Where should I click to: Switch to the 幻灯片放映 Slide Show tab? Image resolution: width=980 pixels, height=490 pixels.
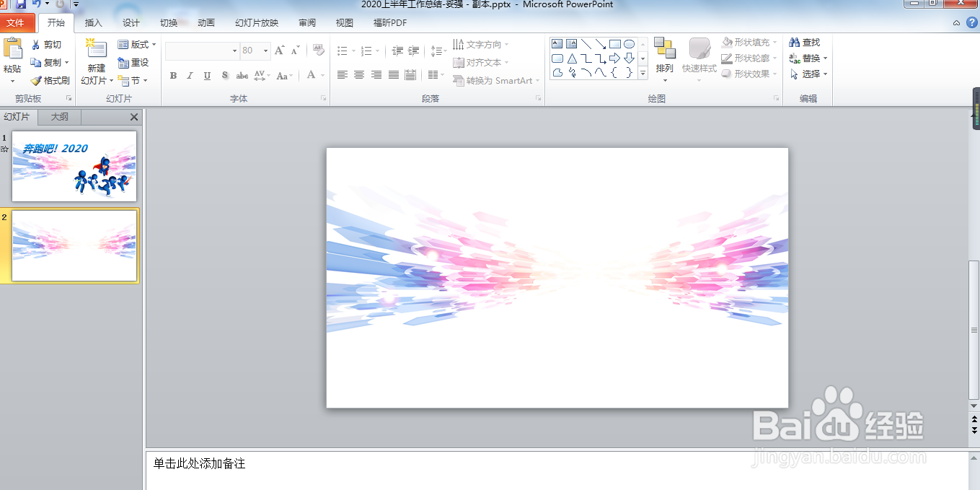click(257, 23)
